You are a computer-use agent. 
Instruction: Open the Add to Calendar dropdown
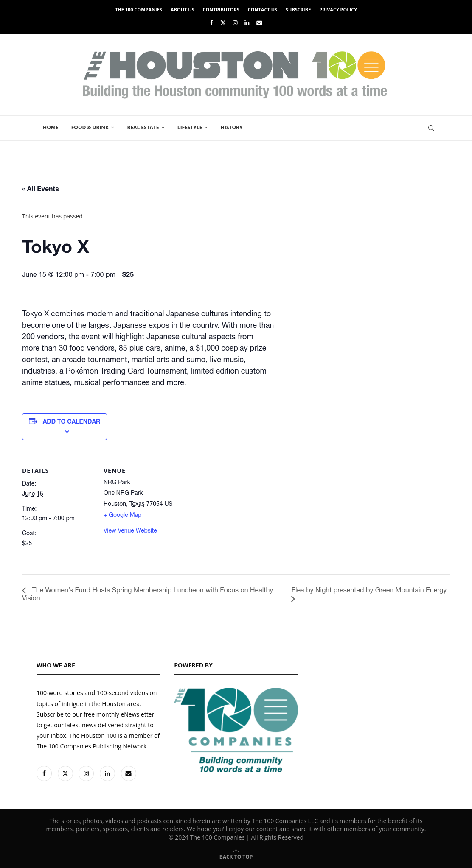(65, 427)
